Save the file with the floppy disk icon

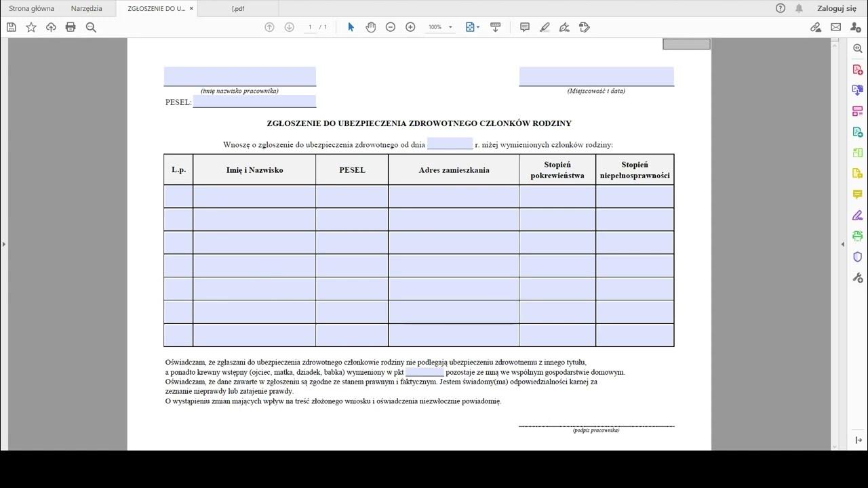[11, 27]
